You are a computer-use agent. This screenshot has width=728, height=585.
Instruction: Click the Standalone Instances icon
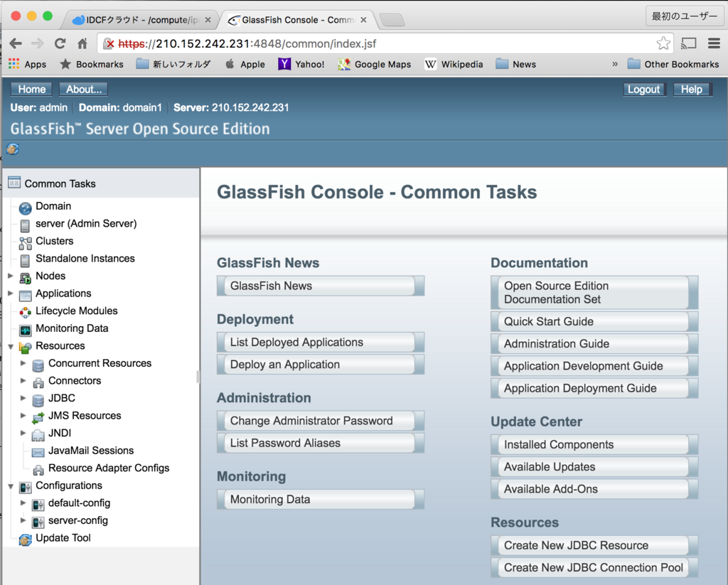click(25, 260)
